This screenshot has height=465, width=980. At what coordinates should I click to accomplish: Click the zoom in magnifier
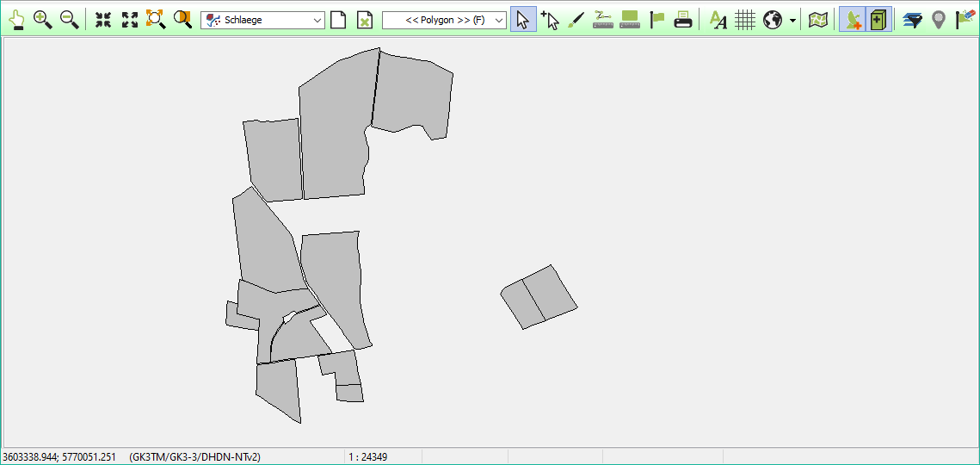[42, 20]
